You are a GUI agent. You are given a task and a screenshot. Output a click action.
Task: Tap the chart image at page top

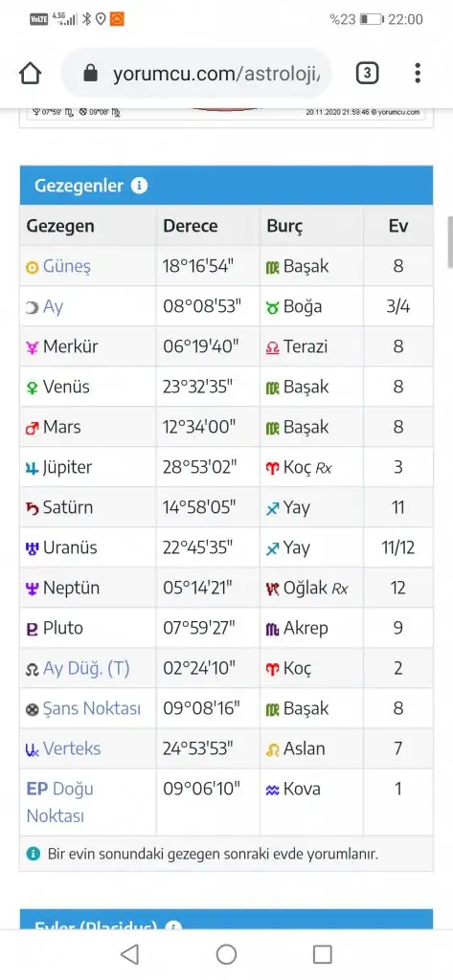pyautogui.click(x=226, y=114)
